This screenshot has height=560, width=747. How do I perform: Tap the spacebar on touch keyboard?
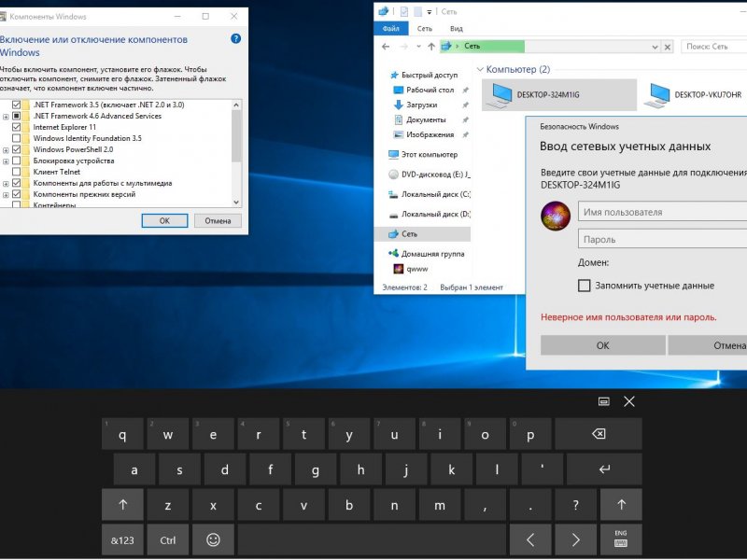click(x=372, y=540)
